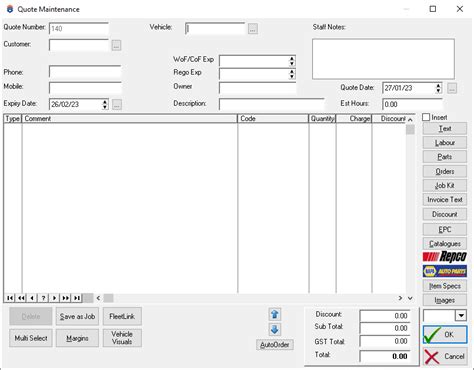Screen dimensions: 474x370
Task: Click the Invoice Text button
Action: coord(445,200)
